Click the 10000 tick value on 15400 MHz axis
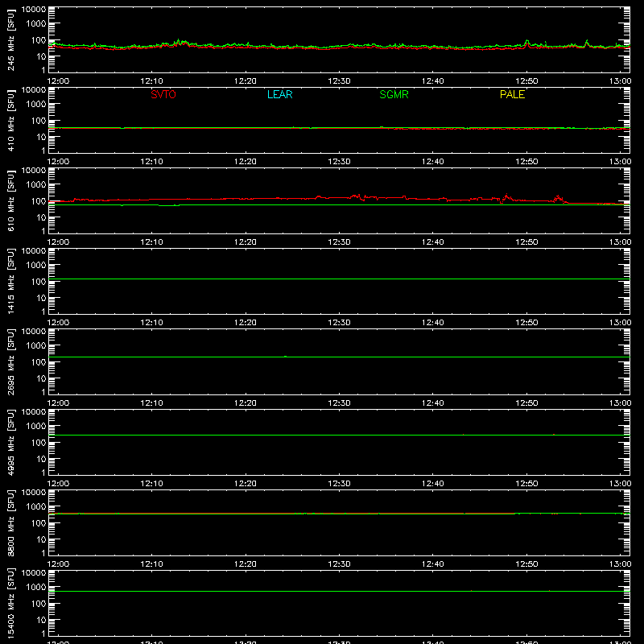Viewport: 644px width, 644px height. point(34,573)
